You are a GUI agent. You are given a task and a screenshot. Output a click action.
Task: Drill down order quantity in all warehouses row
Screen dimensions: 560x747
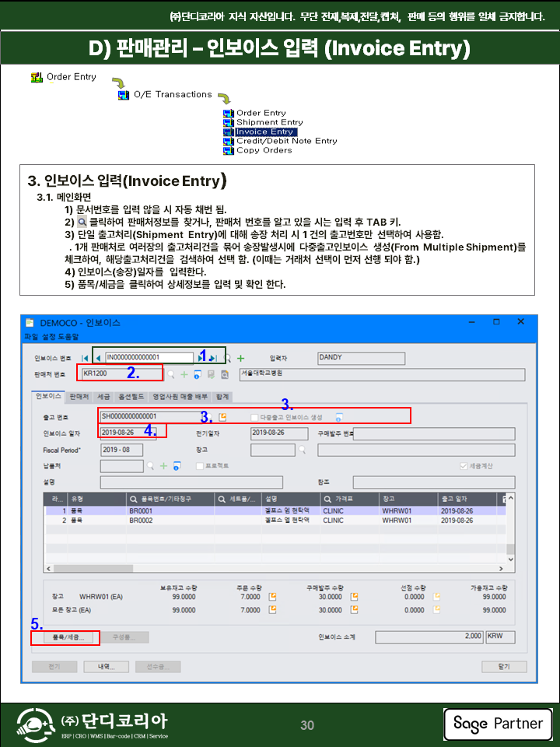pyautogui.click(x=272, y=609)
